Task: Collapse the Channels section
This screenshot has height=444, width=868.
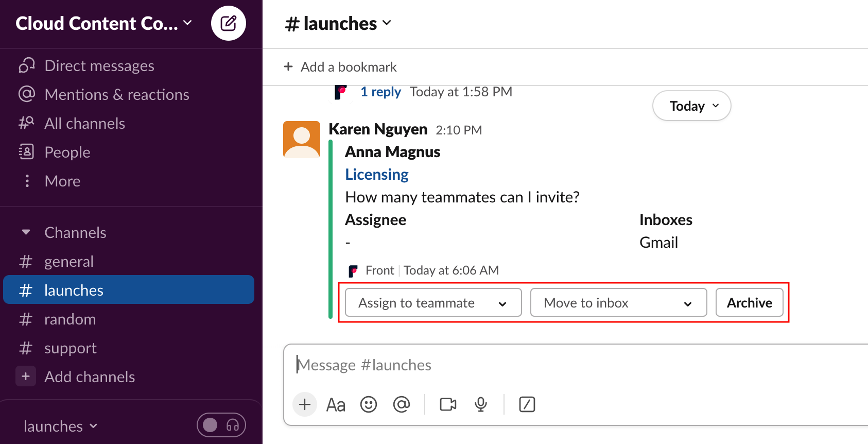Action: (26, 232)
